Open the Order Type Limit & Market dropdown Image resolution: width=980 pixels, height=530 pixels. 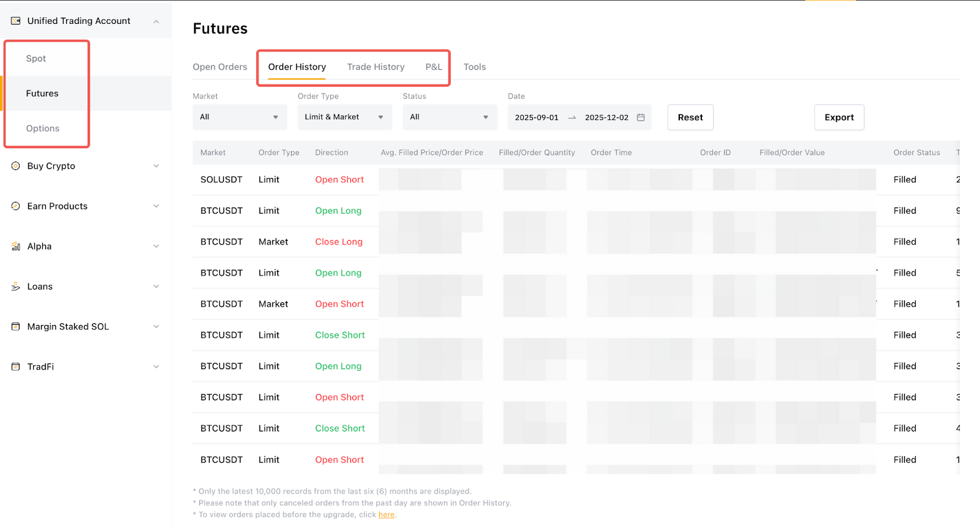coord(344,117)
